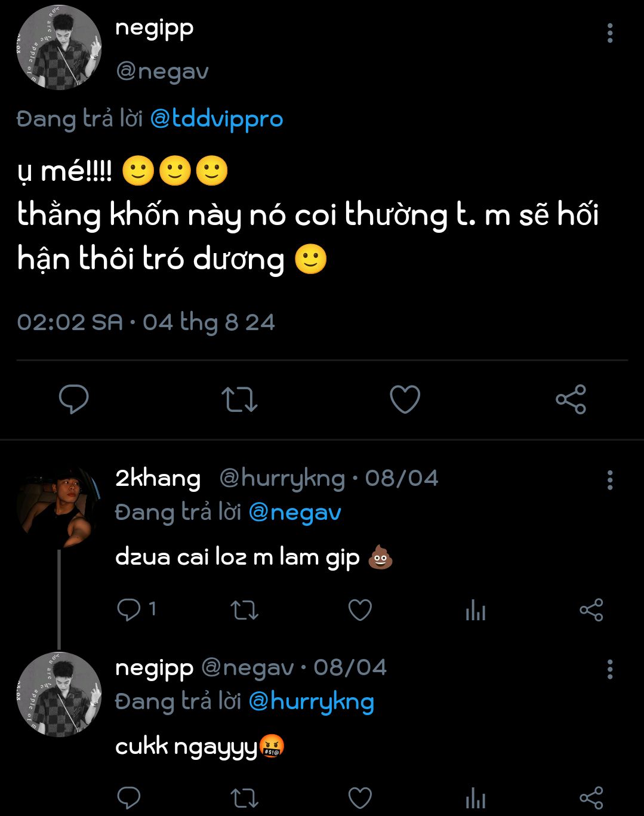Follow the @hurrykng mention link
The width and height of the screenshot is (644, 816).
[311, 702]
